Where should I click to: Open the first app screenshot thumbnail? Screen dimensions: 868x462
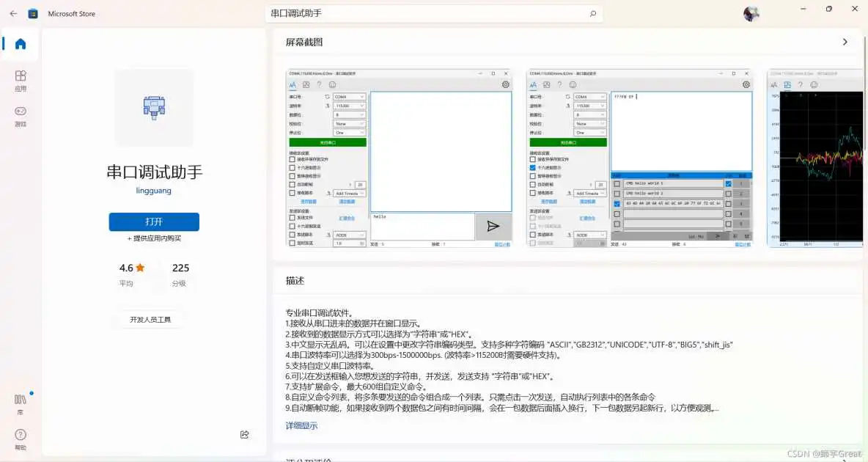pyautogui.click(x=400, y=158)
